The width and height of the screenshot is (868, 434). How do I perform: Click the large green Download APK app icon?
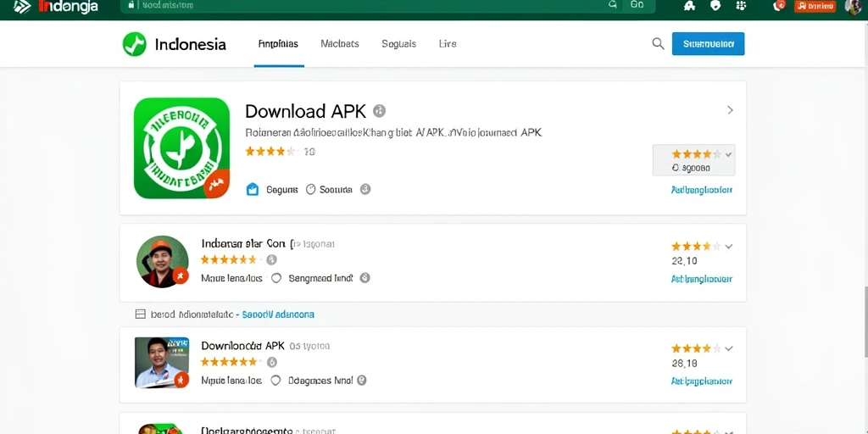pos(181,147)
